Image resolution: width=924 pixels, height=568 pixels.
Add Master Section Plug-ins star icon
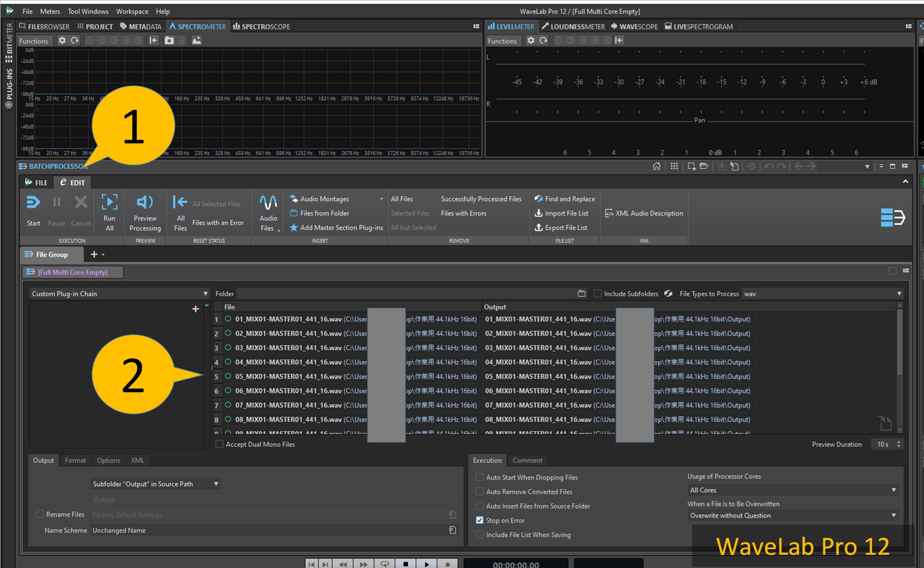coord(294,228)
